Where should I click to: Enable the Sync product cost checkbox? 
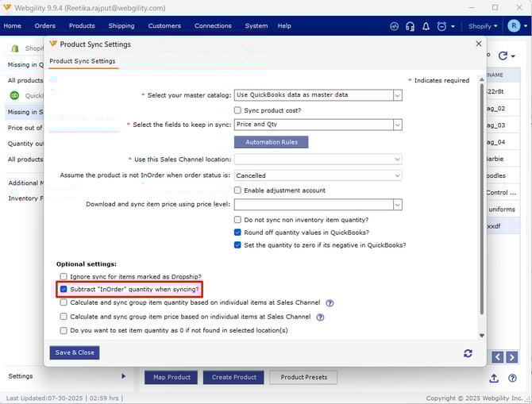(x=238, y=110)
